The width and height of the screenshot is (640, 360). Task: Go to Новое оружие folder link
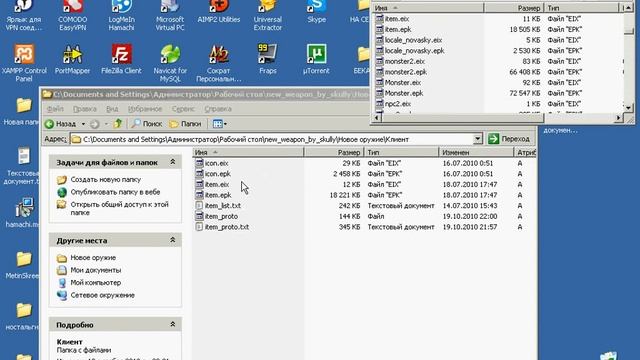pyautogui.click(x=93, y=258)
